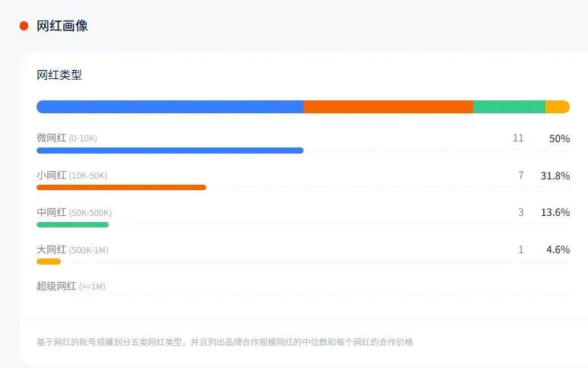Select the 大网红 (500K-1M) label
Screen dimensions: 588x368
tap(72, 249)
